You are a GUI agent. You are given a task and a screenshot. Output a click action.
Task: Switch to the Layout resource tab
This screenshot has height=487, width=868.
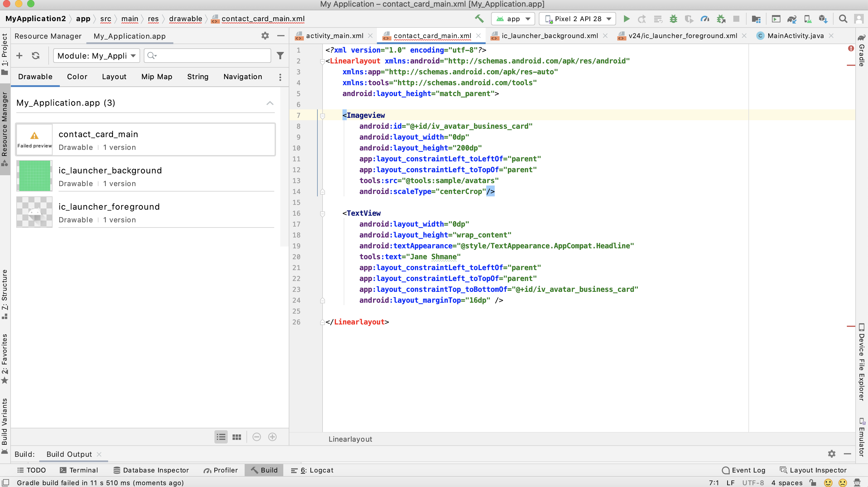pyautogui.click(x=114, y=77)
